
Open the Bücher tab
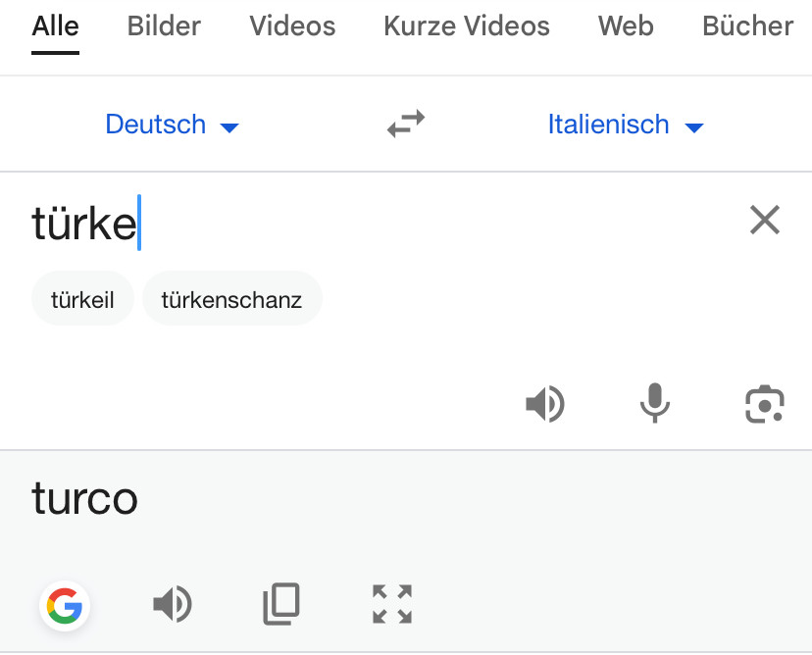tap(747, 26)
